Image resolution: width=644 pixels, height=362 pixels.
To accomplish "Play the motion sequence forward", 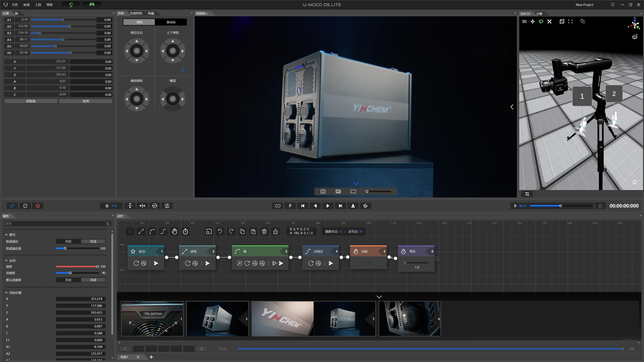I will (x=328, y=206).
